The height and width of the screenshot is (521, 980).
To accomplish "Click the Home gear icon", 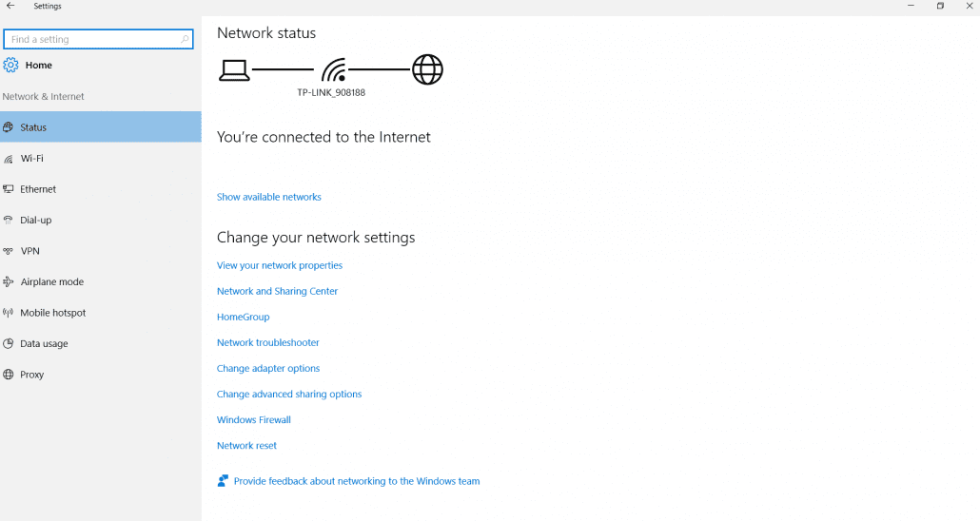I will coord(10,65).
